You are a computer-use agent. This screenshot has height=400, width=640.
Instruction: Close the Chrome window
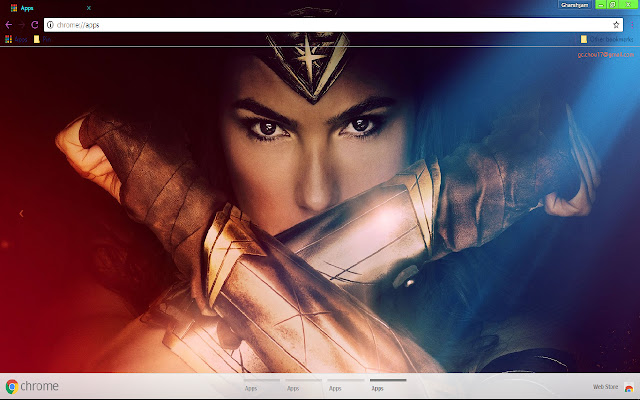[628, 4]
